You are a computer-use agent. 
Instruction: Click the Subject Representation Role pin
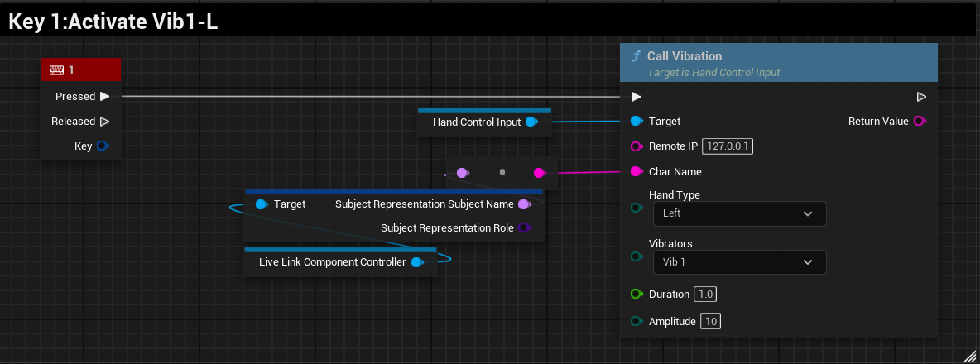524,228
